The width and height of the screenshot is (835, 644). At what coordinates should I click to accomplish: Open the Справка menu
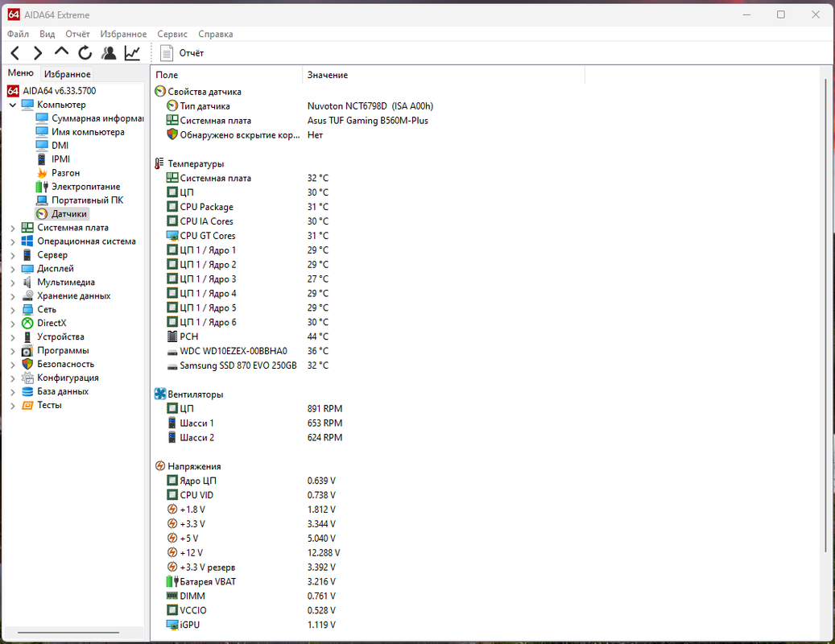pos(216,34)
